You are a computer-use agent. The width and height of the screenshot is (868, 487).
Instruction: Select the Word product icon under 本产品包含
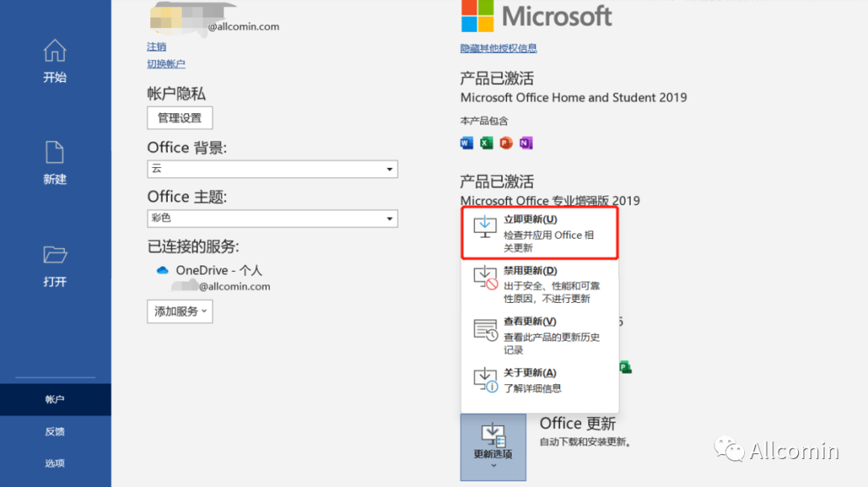pyautogui.click(x=466, y=142)
